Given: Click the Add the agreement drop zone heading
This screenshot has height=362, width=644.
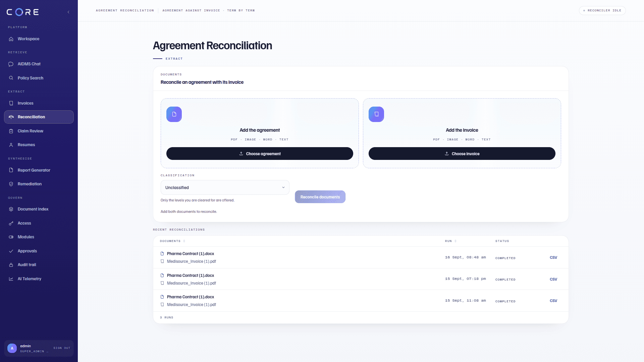Looking at the screenshot, I should tap(260, 130).
